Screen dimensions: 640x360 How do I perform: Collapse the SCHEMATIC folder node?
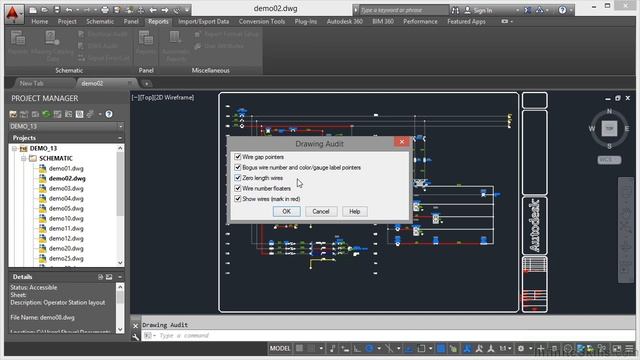tap(24, 158)
